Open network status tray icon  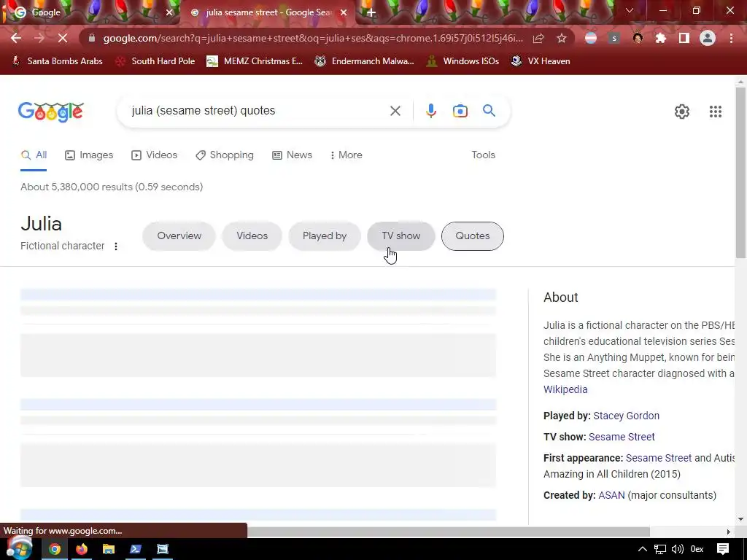click(659, 549)
